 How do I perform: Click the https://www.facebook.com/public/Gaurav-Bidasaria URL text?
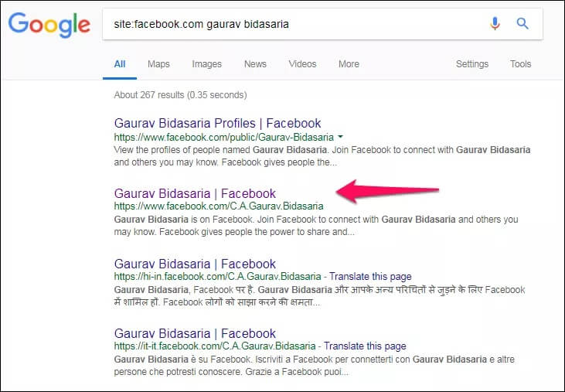click(224, 138)
